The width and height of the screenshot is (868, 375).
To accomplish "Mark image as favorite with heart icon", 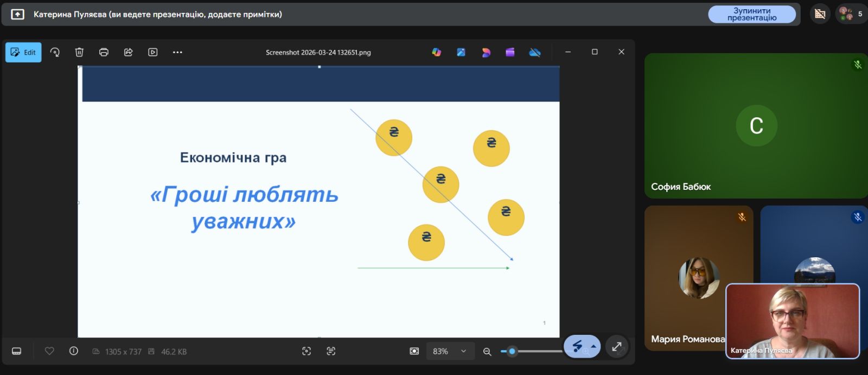I will tap(49, 352).
